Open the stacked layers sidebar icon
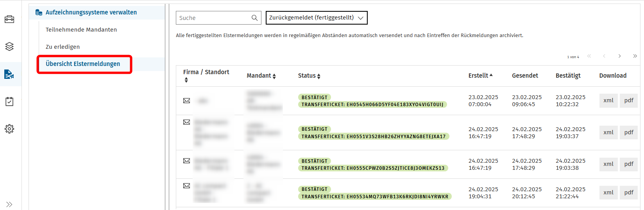Image resolution: width=644 pixels, height=210 pixels. point(9,46)
